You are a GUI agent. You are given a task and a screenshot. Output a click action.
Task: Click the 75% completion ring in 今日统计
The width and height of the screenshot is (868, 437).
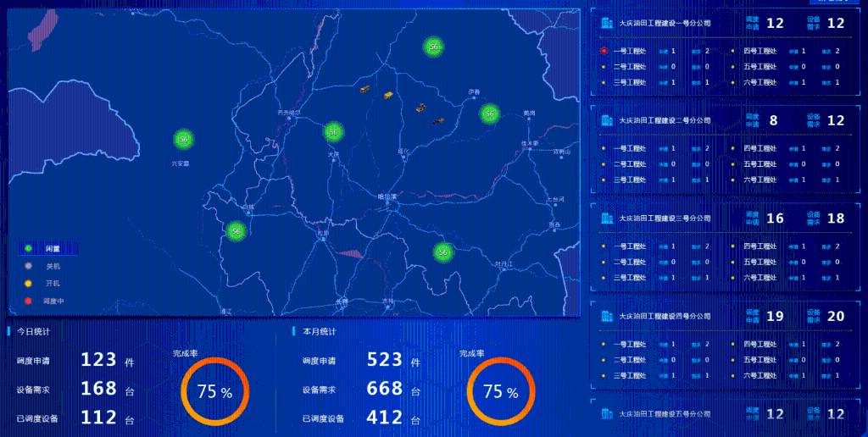point(214,392)
